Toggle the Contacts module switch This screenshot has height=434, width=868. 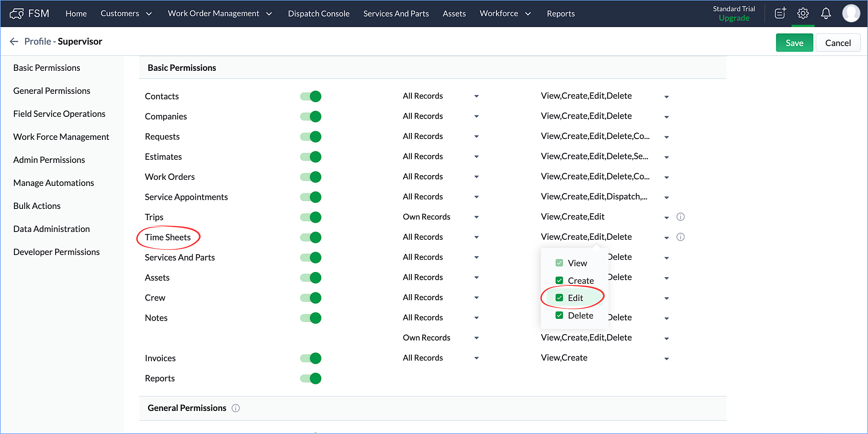click(310, 96)
